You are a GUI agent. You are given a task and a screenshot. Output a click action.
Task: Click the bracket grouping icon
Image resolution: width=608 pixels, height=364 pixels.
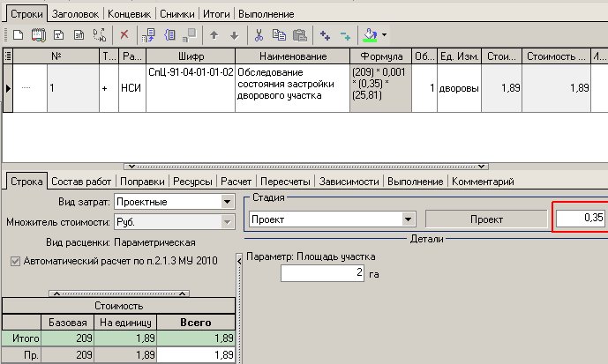(x=169, y=35)
